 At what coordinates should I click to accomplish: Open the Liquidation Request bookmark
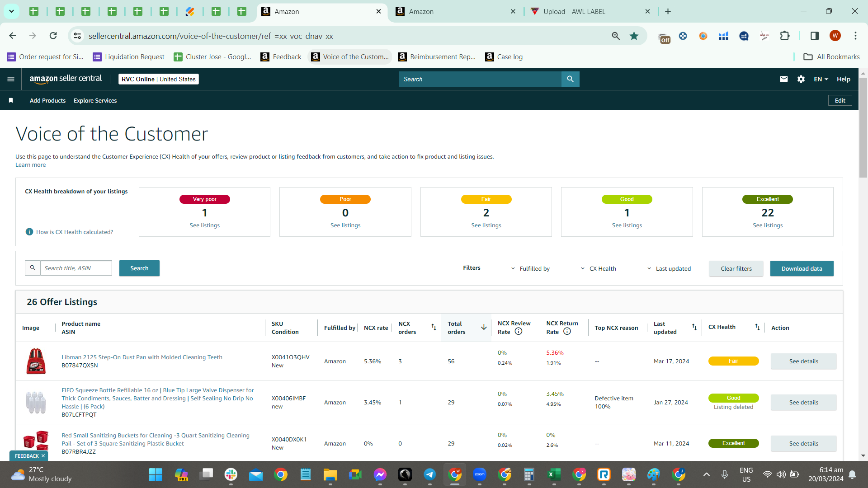click(x=129, y=56)
